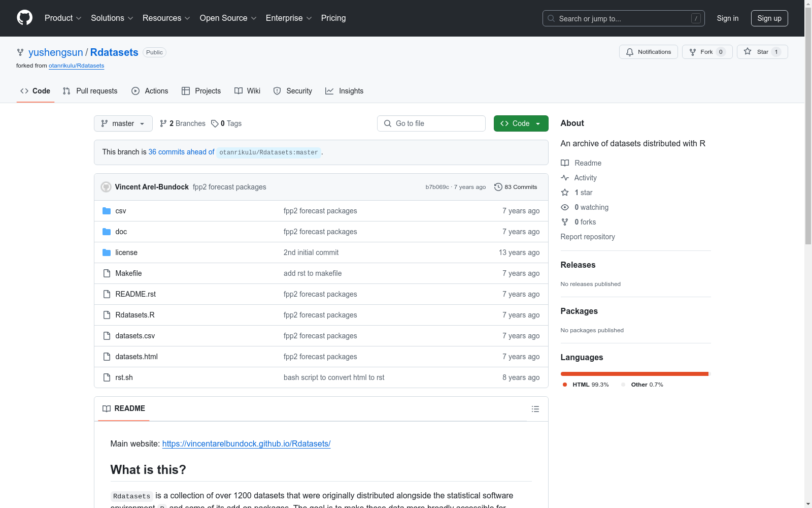The image size is (812, 508).
Task: Click the datasets.csv file icon
Action: point(107,336)
